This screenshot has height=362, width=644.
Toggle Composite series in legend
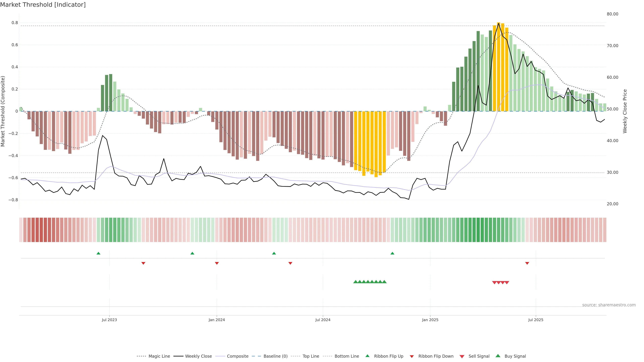coord(237,356)
